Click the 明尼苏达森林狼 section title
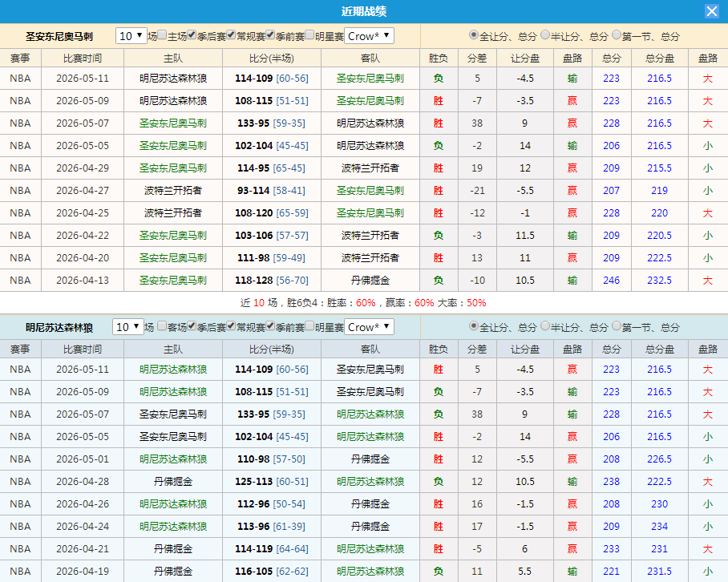The image size is (728, 582). click(x=59, y=327)
